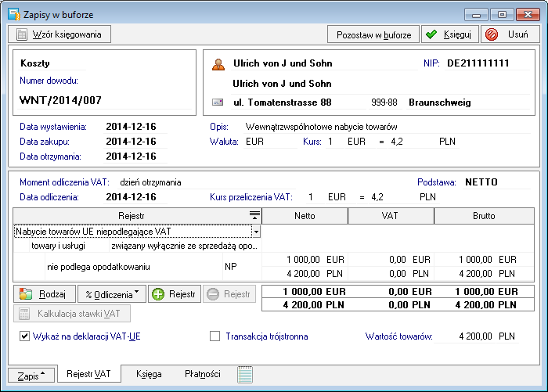Image resolution: width=548 pixels, height=392 pixels.
Task: Switch to the Rejestr VAT tab
Action: tap(88, 374)
